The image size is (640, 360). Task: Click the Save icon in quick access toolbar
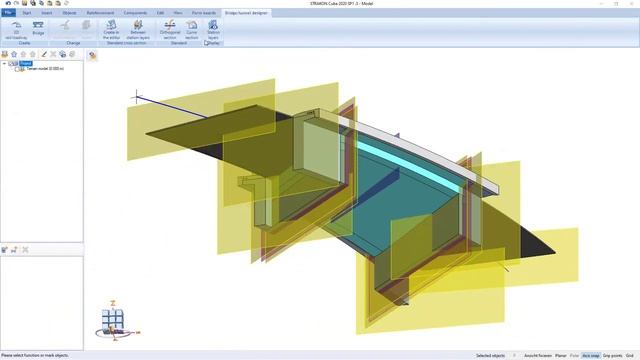[24, 3]
